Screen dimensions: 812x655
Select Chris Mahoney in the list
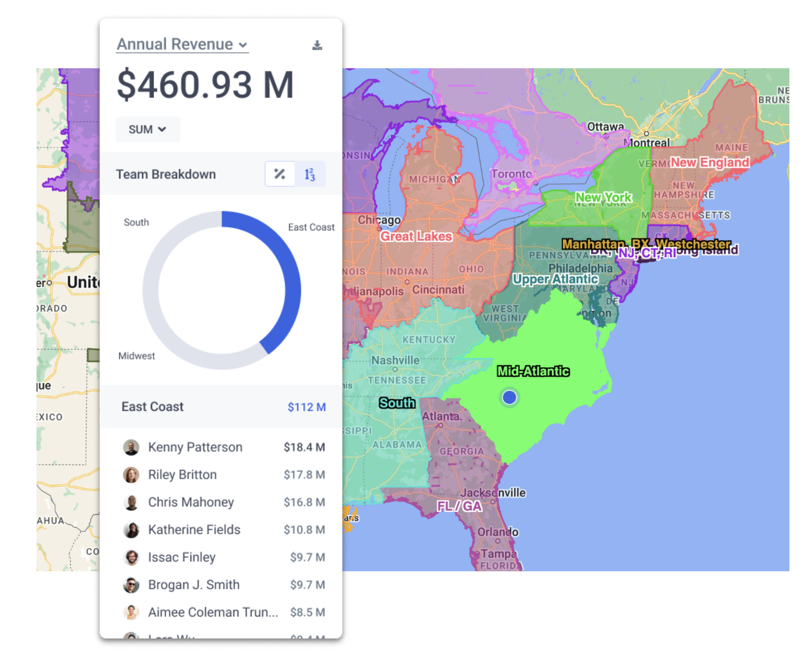221,502
